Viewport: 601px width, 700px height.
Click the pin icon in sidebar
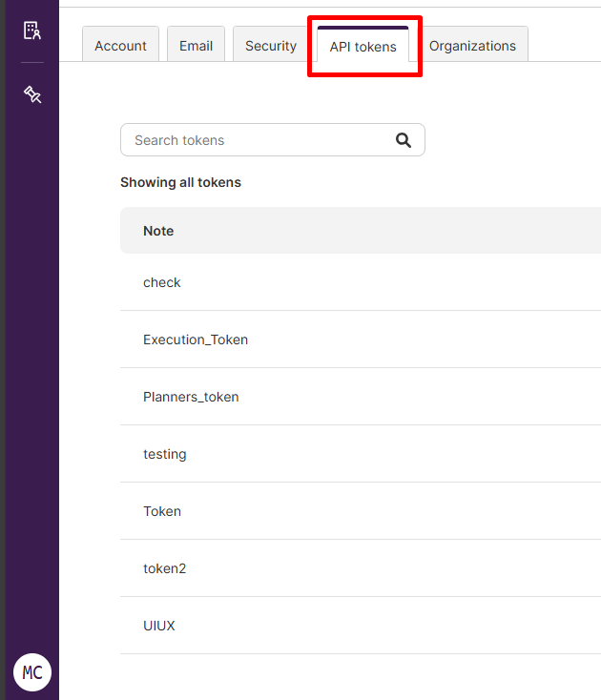[32, 93]
